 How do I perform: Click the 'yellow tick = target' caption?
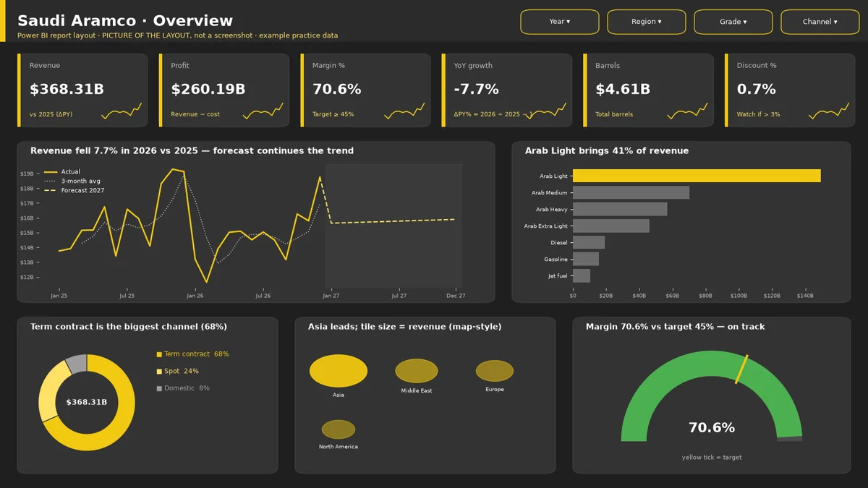712,457
